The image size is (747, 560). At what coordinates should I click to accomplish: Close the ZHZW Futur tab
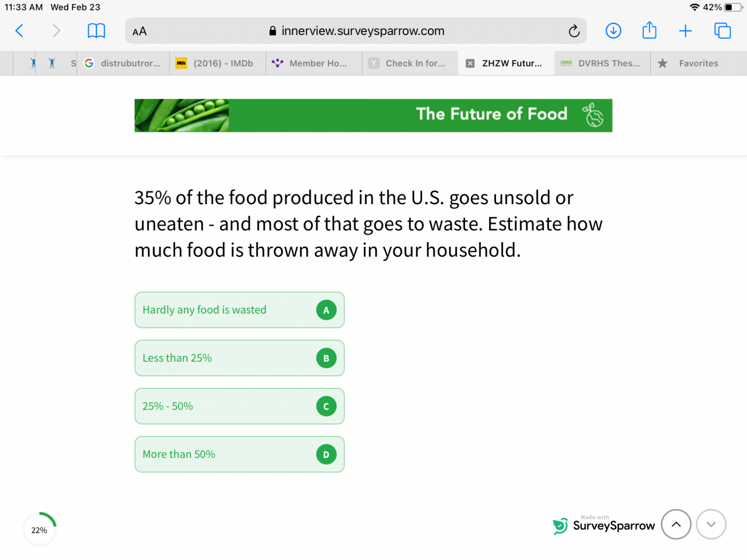pyautogui.click(x=470, y=64)
